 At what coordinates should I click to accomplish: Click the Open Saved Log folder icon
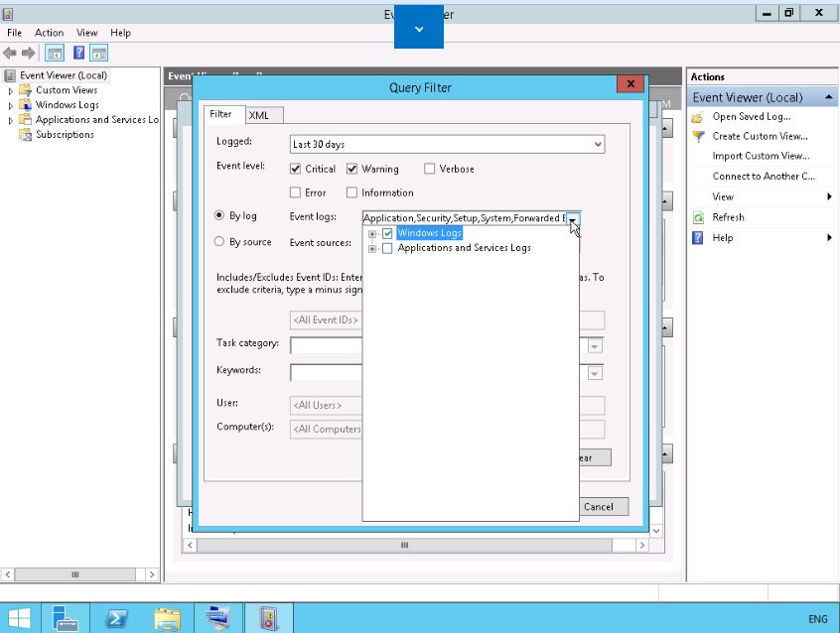697,117
